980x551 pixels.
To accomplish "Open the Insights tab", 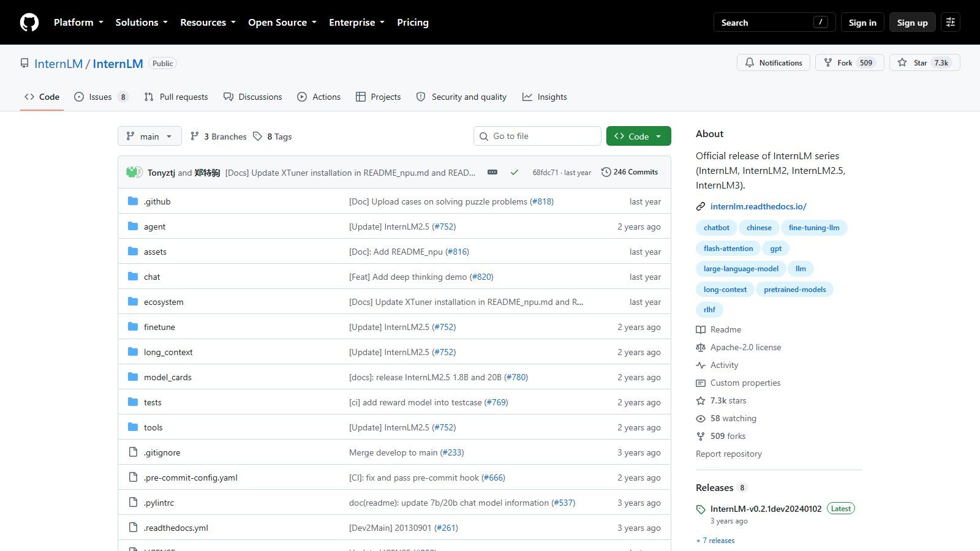I will pyautogui.click(x=545, y=97).
